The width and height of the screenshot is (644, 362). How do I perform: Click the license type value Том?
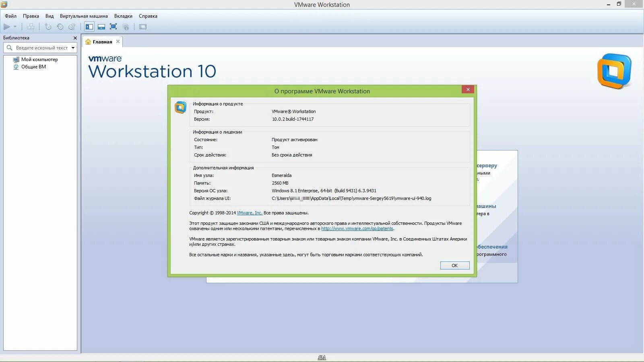pyautogui.click(x=275, y=147)
